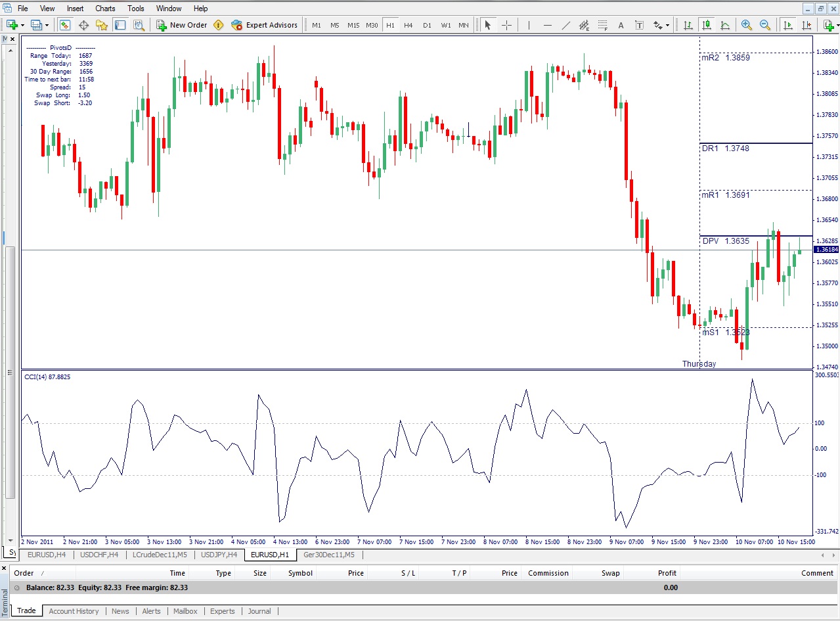Open the News terminal tab
Screen dimensions: 840x621
click(x=120, y=611)
